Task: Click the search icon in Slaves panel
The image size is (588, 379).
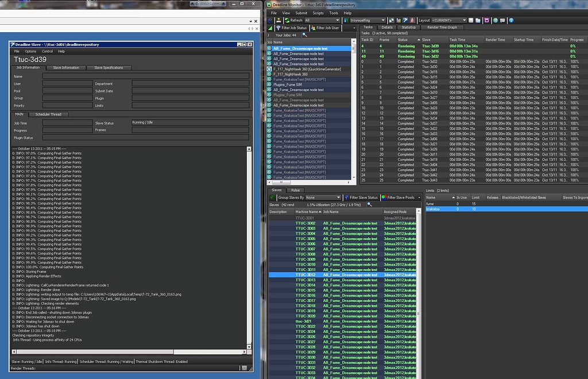Action: [x=370, y=204]
